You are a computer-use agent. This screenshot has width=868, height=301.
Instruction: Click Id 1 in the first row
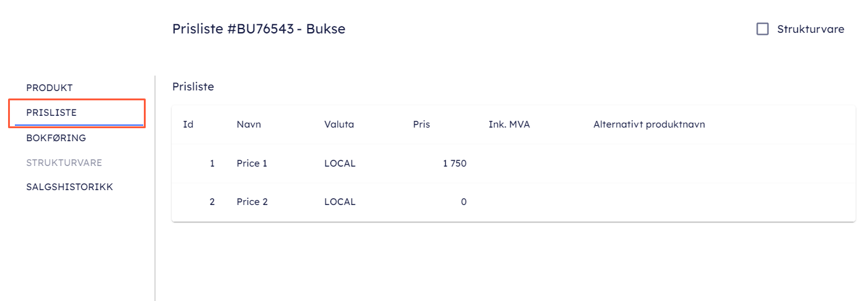[212, 164]
